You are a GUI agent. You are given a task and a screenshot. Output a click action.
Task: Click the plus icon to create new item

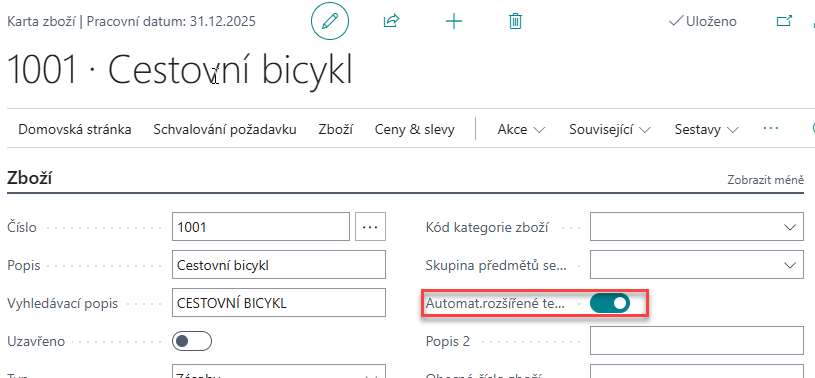point(454,21)
